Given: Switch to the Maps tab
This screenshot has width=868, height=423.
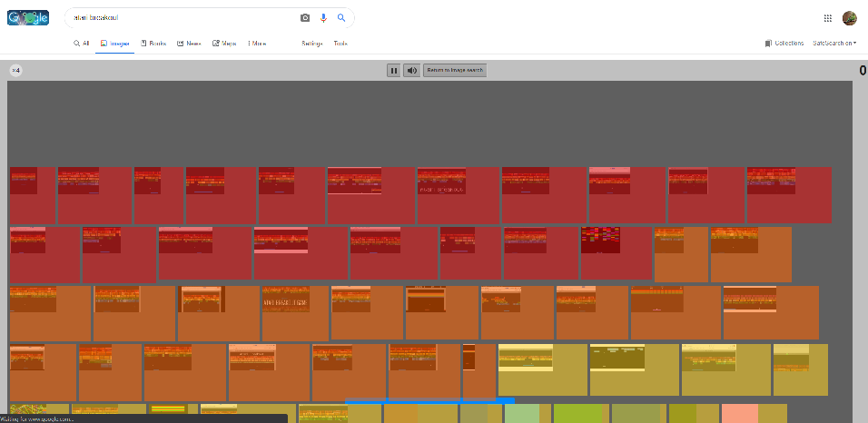Looking at the screenshot, I should point(224,44).
